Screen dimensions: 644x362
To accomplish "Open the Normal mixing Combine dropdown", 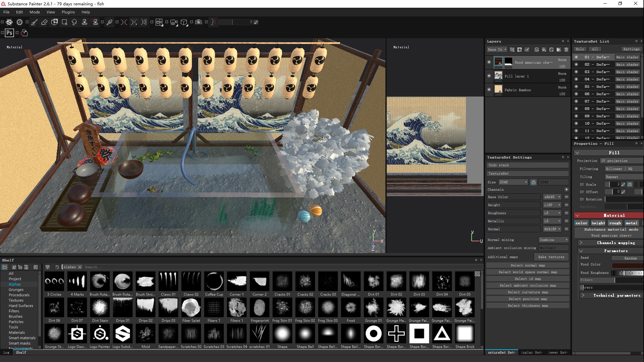I will click(x=553, y=240).
